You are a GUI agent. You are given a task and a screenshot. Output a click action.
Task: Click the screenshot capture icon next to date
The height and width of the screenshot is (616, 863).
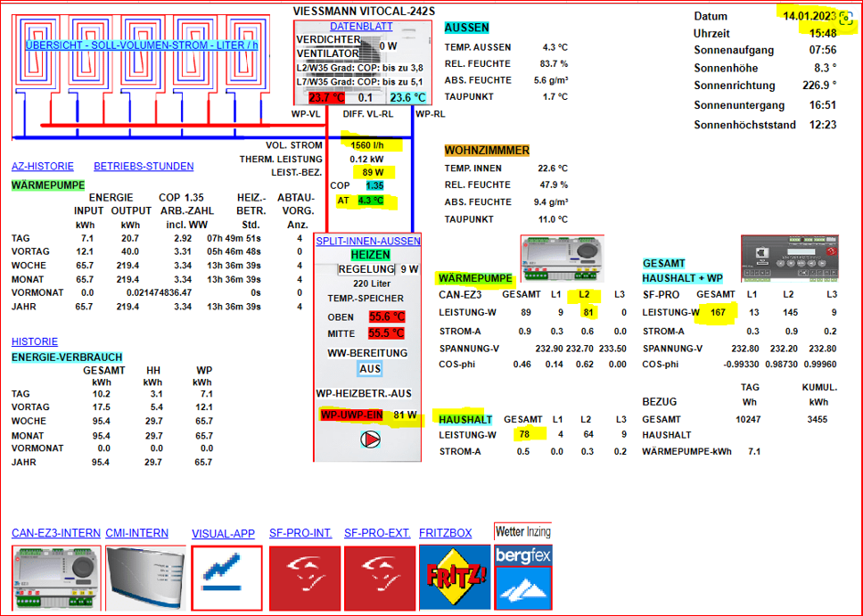pyautogui.click(x=846, y=17)
